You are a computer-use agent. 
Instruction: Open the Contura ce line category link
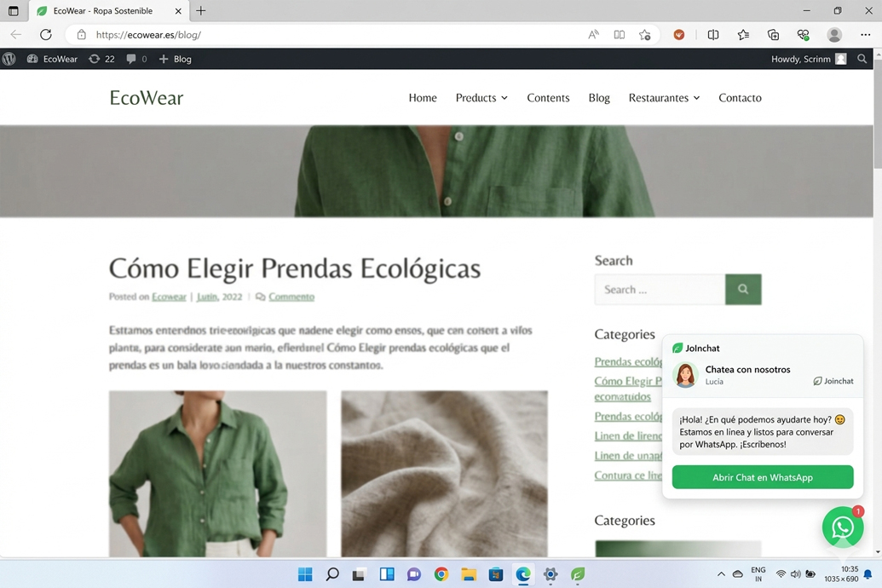pyautogui.click(x=628, y=476)
